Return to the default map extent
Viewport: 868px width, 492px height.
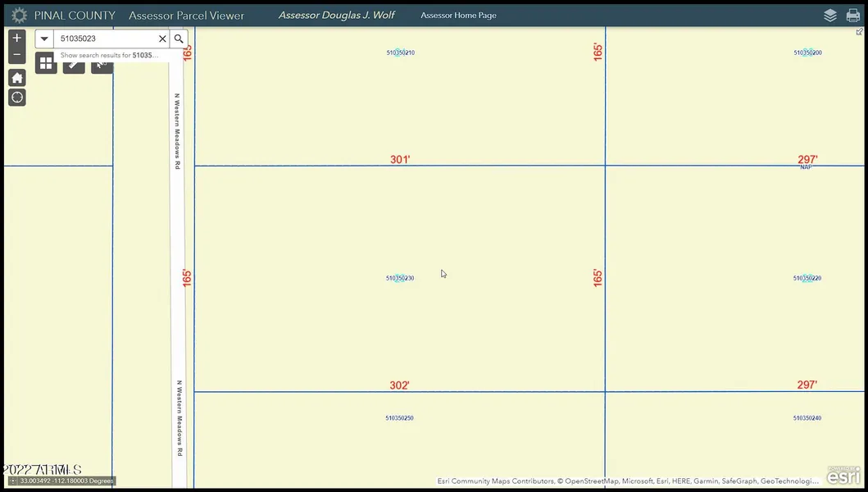tap(17, 78)
